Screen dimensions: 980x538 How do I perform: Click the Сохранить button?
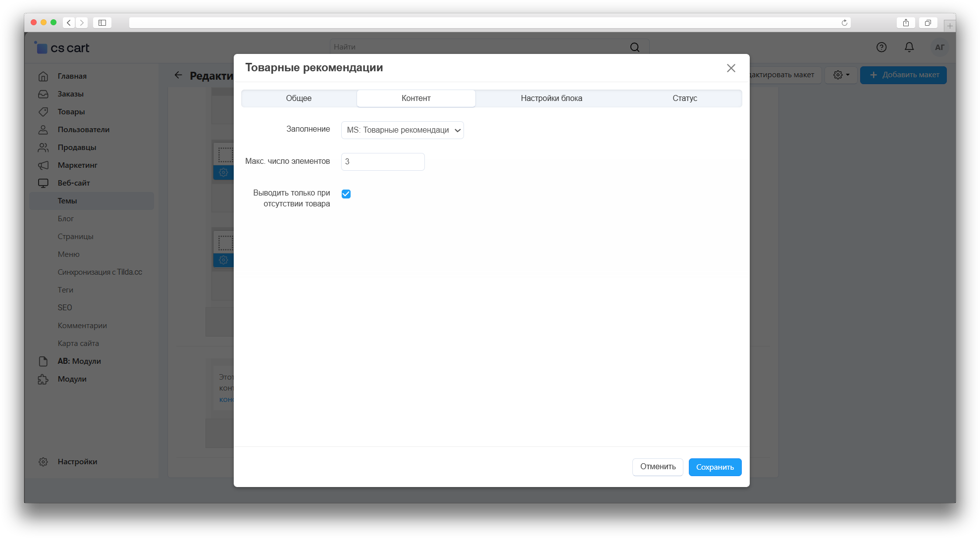[715, 467]
